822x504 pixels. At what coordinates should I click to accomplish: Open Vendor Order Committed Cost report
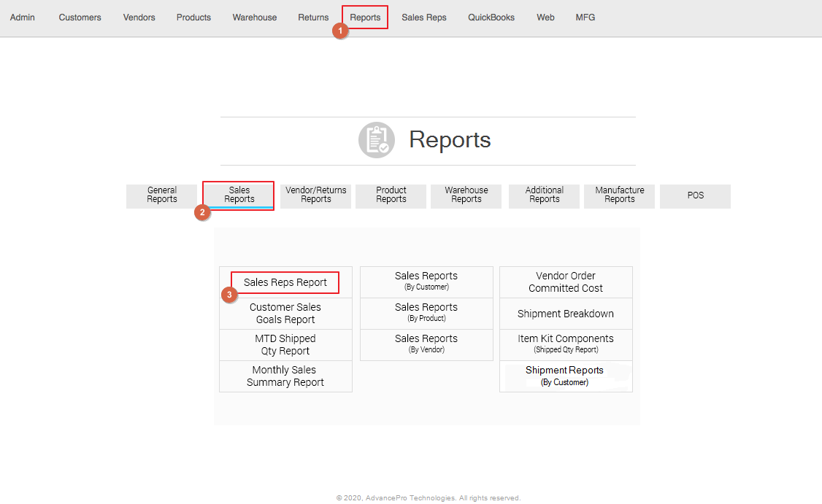(x=566, y=282)
